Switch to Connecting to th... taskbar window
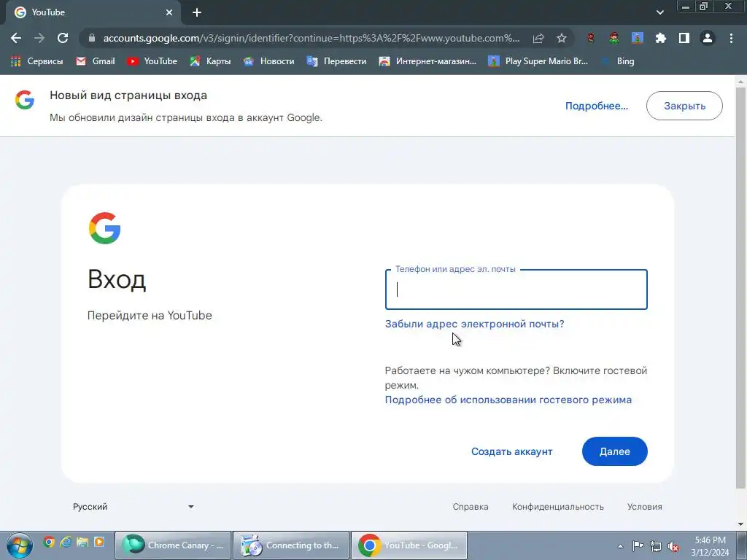The image size is (747, 560). click(x=291, y=545)
